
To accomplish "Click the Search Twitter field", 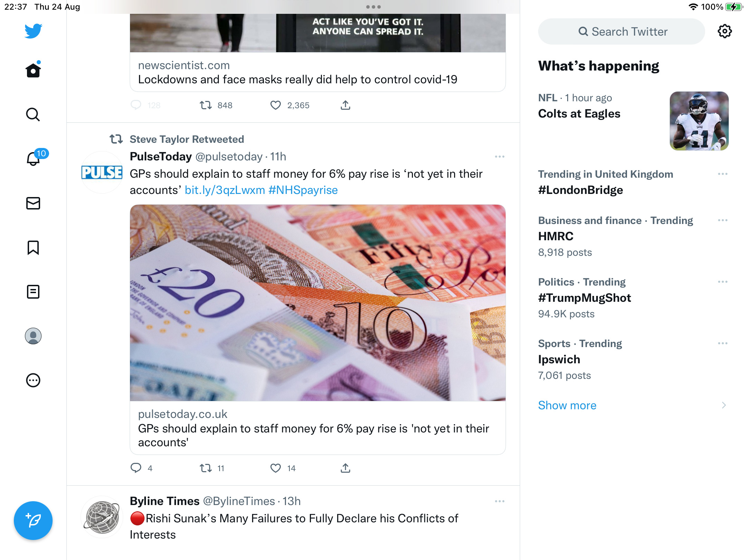I will (621, 31).
